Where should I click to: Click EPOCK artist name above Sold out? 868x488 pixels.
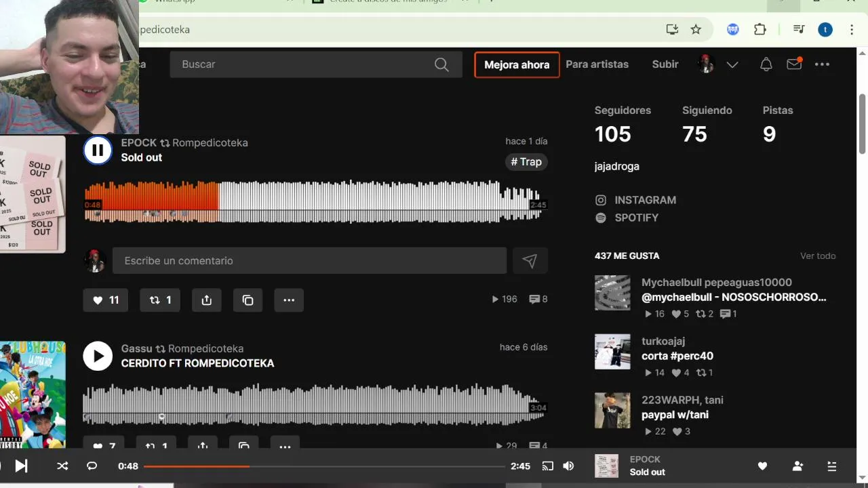139,143
